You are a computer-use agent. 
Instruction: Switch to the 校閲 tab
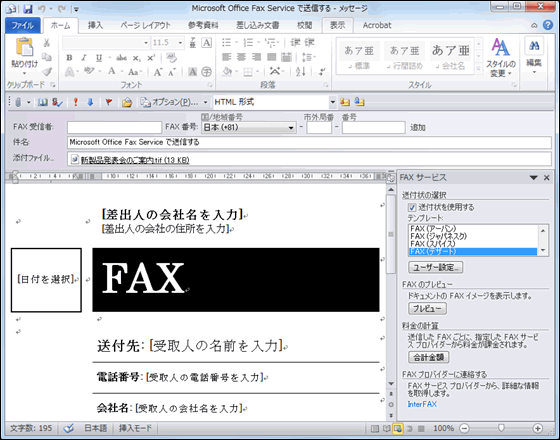coord(305,25)
